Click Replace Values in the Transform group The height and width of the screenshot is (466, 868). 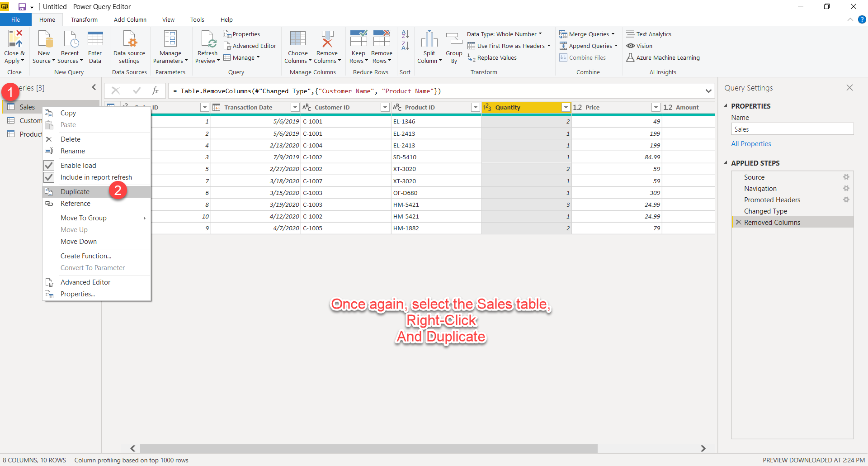(492, 57)
